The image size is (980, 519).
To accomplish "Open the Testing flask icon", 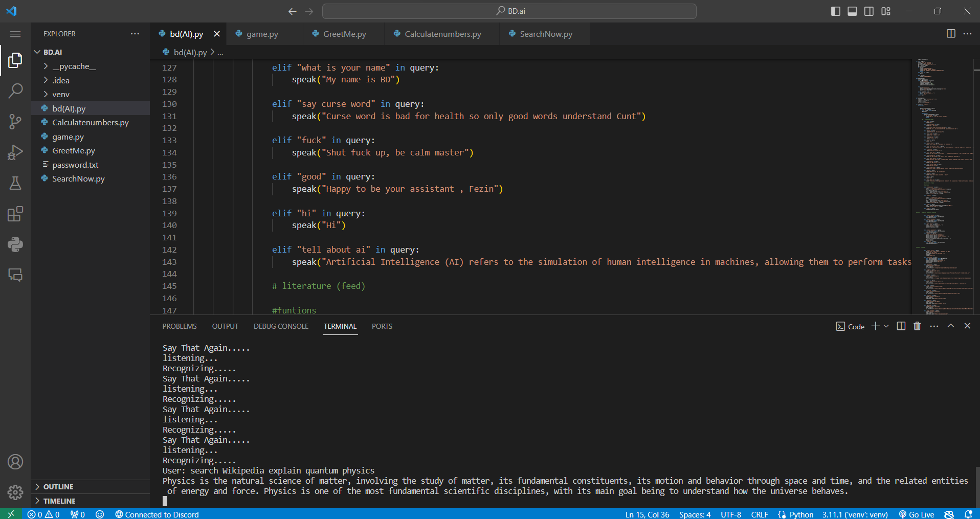I will (x=15, y=183).
